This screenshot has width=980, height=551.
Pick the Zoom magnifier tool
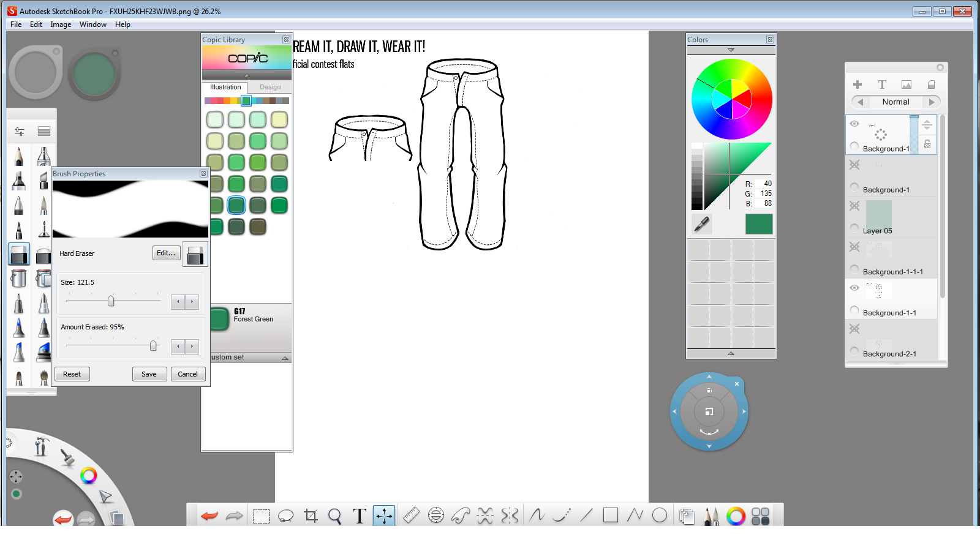pyautogui.click(x=335, y=516)
